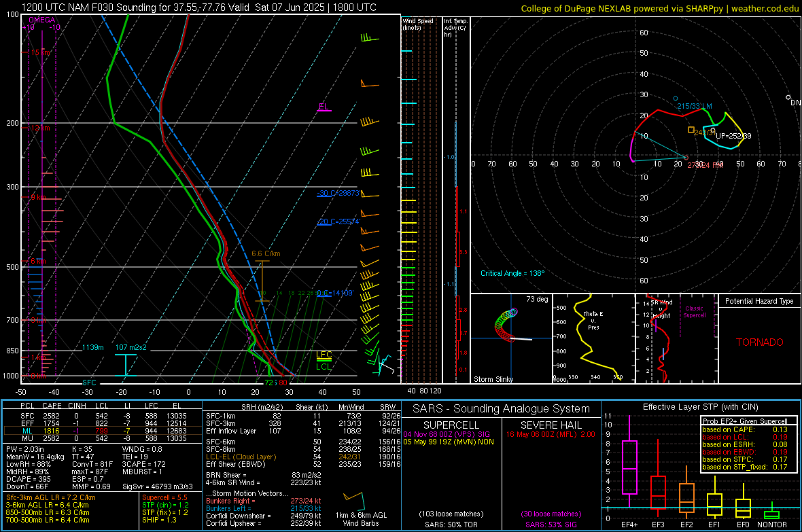
Task: Click the Sfc-3km AGL LR = 7.2 C/km line
Action: coord(51,498)
